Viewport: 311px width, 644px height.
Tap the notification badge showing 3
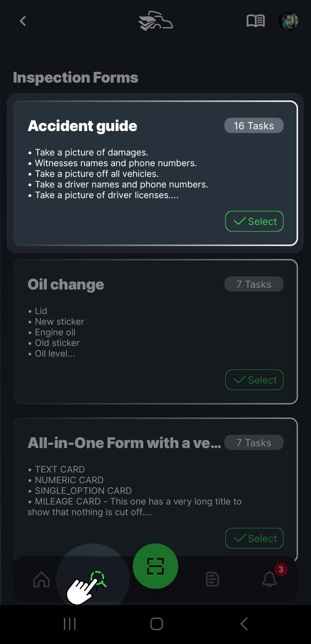click(x=281, y=570)
